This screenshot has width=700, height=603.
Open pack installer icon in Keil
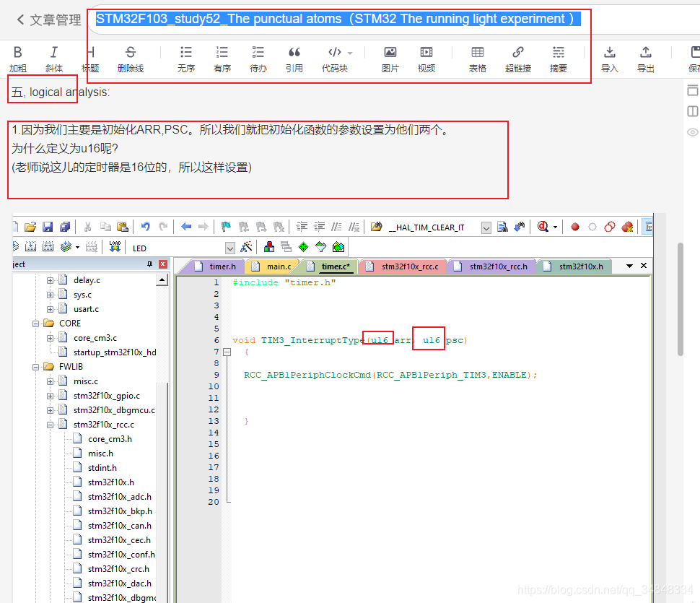(338, 246)
